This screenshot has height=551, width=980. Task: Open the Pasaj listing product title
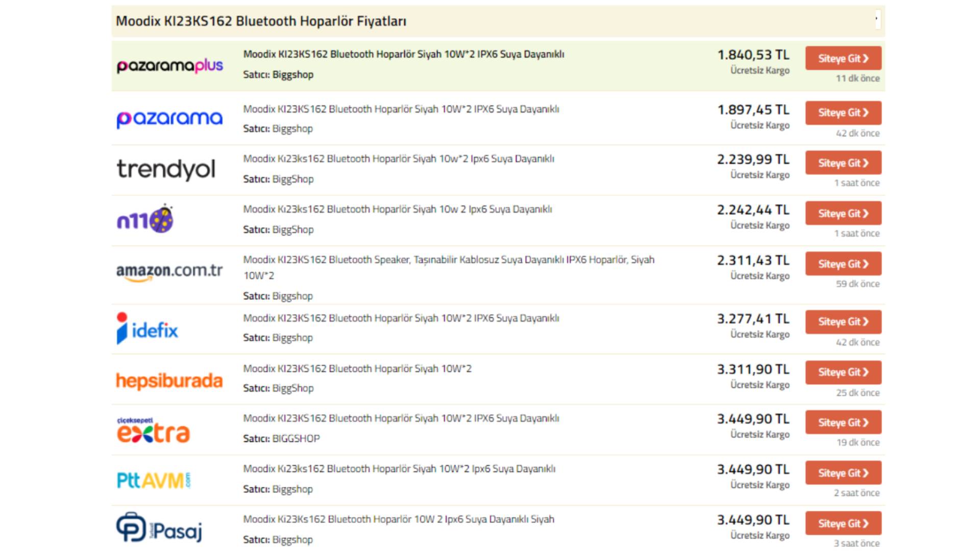(399, 519)
